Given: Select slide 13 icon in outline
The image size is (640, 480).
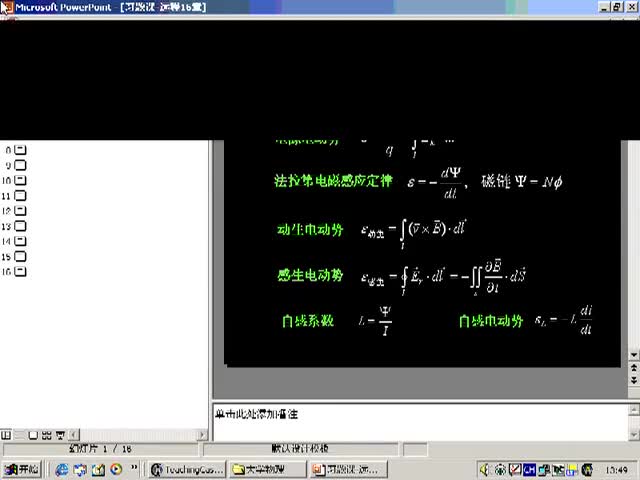Looking at the screenshot, I should pos(20,226).
